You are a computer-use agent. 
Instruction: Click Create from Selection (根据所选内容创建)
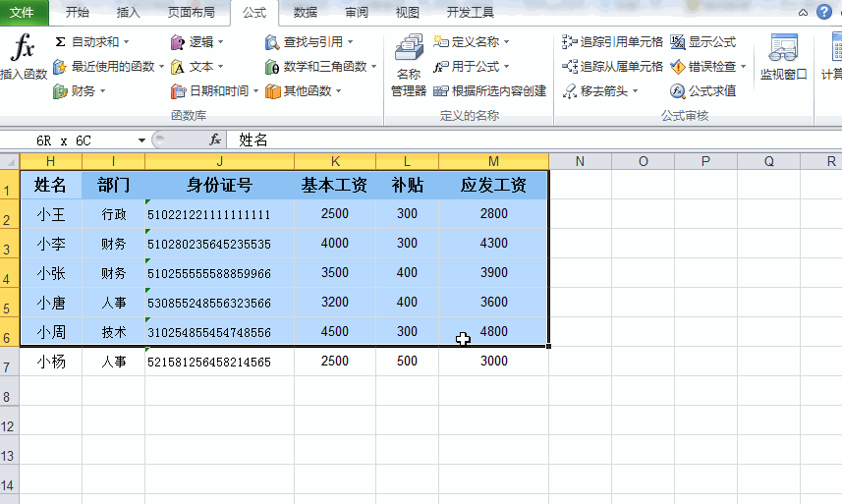(489, 91)
